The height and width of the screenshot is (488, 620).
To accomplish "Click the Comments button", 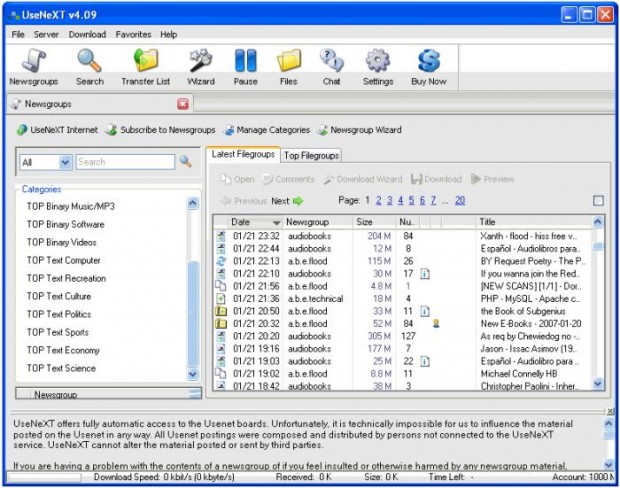I will (x=288, y=179).
